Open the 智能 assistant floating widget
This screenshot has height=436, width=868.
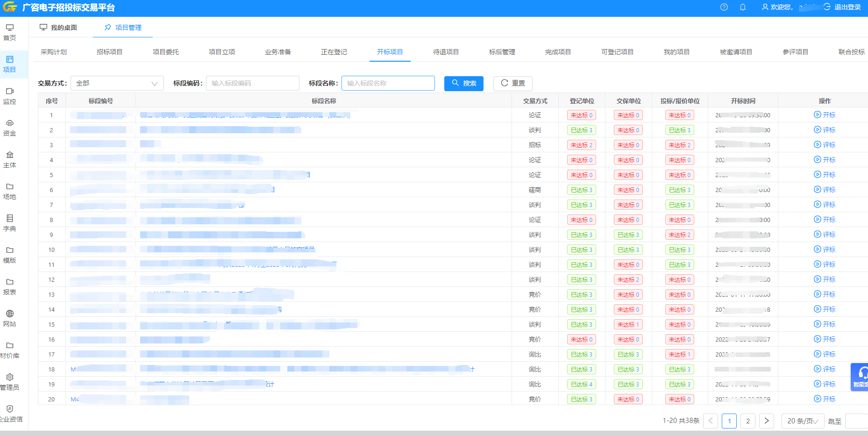(860, 377)
